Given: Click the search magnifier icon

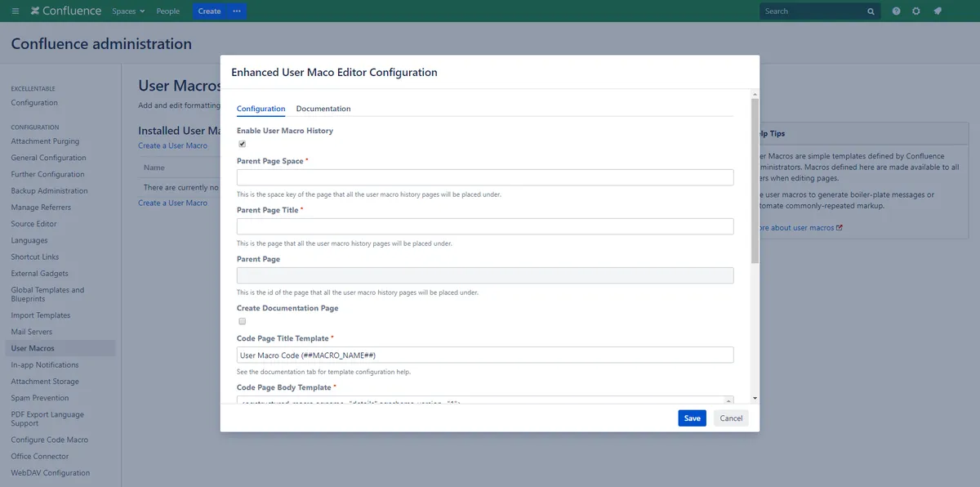Looking at the screenshot, I should click(871, 11).
